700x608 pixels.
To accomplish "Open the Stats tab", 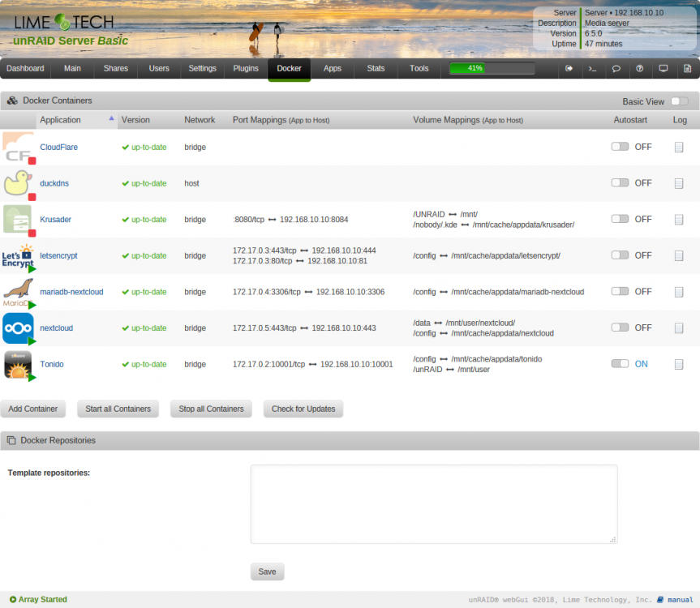I will (376, 68).
